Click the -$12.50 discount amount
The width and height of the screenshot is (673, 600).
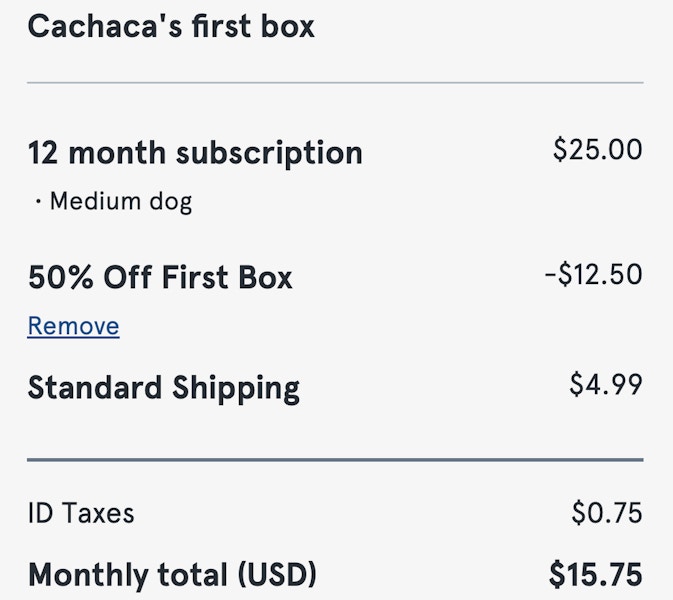point(594,275)
